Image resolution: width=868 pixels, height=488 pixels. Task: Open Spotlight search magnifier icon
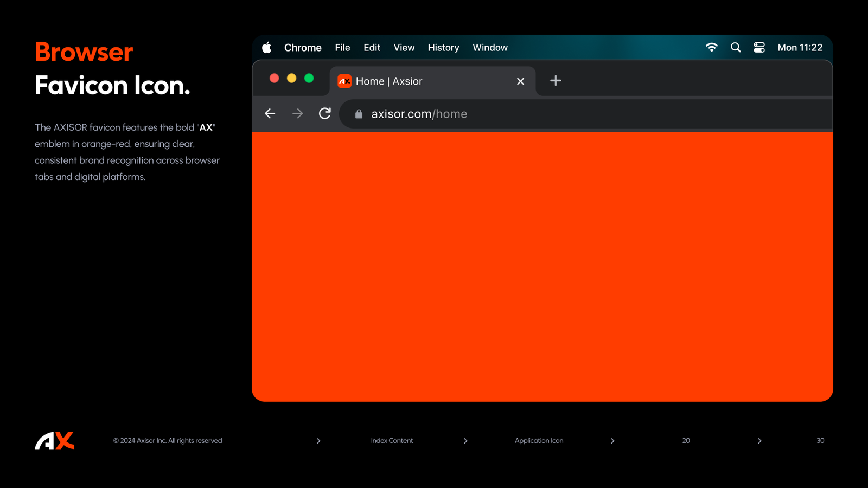[736, 48]
